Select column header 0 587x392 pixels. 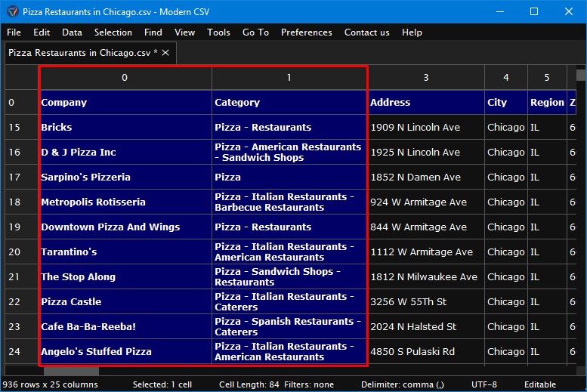(x=125, y=78)
